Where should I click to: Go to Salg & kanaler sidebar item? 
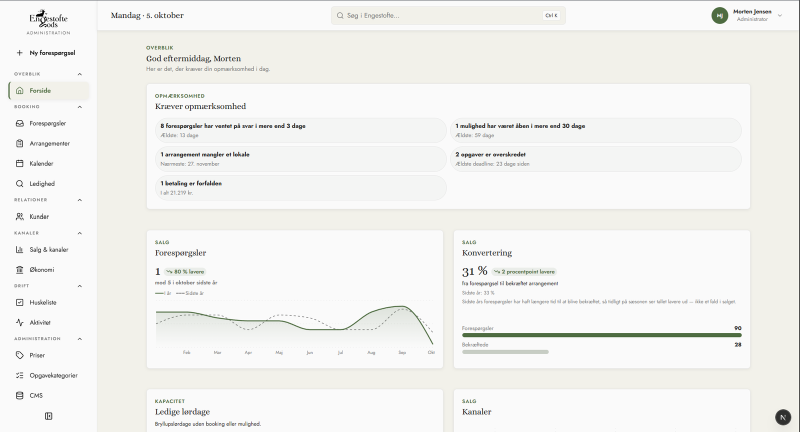48,249
